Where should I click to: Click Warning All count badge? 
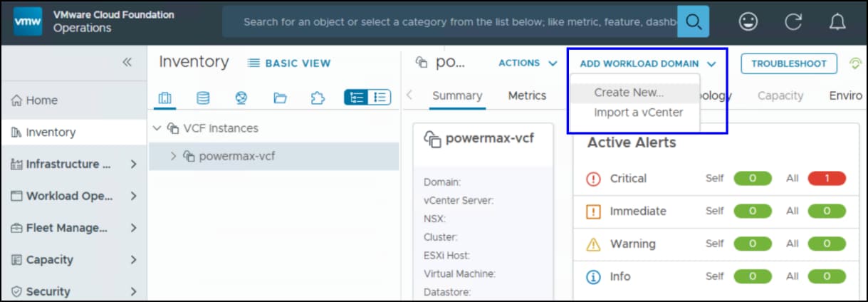(827, 244)
